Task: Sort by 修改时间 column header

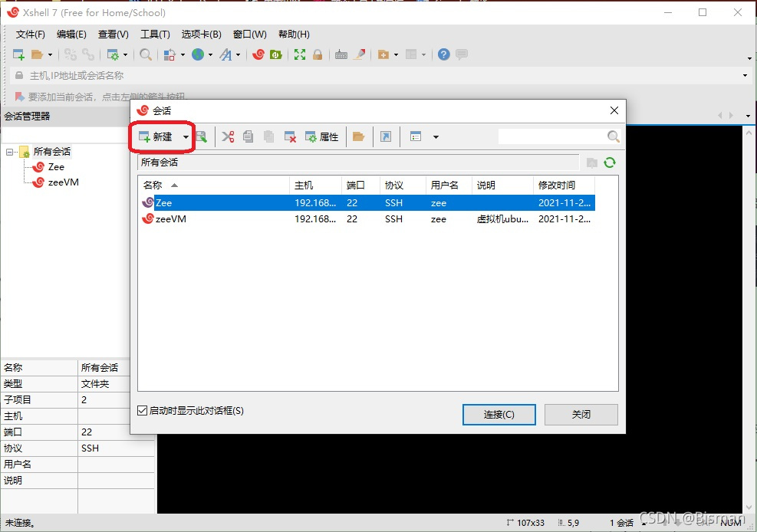Action: (564, 186)
